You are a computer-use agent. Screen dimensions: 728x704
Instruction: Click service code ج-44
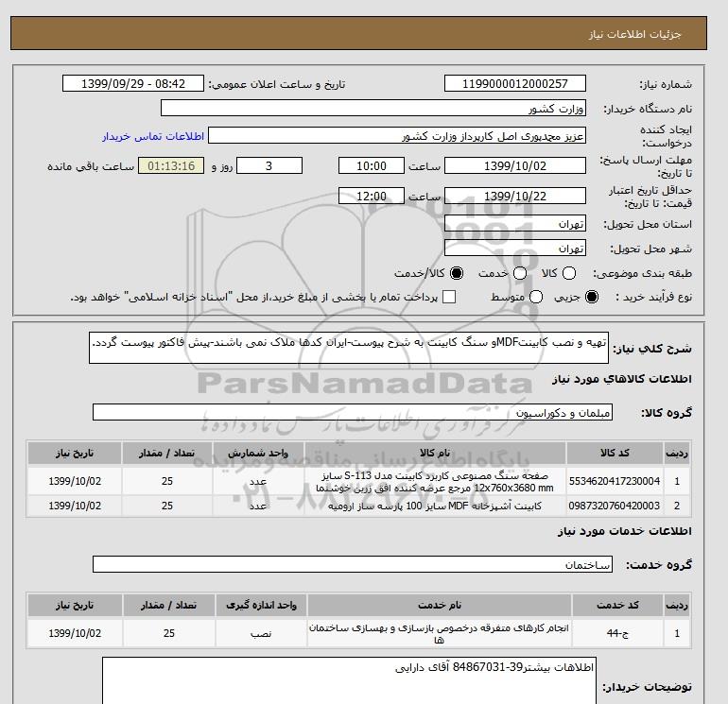(x=617, y=633)
